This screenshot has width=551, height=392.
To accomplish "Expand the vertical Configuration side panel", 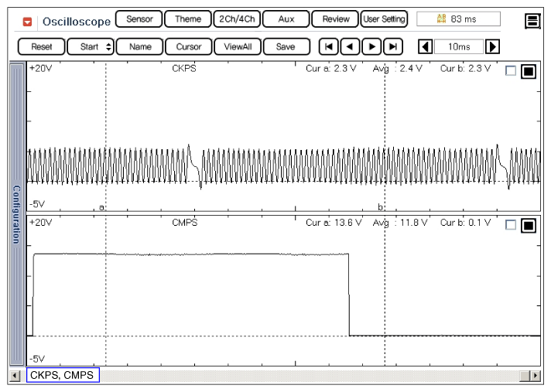I will 16,213.
